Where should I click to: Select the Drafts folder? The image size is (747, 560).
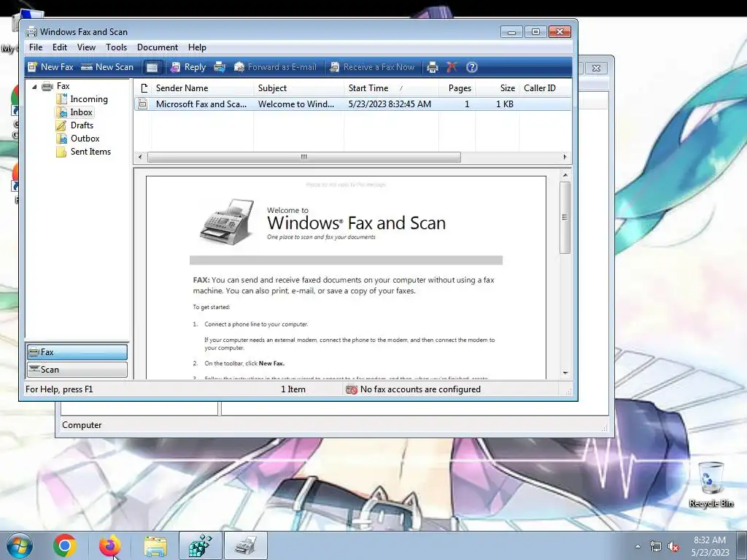[x=82, y=125]
